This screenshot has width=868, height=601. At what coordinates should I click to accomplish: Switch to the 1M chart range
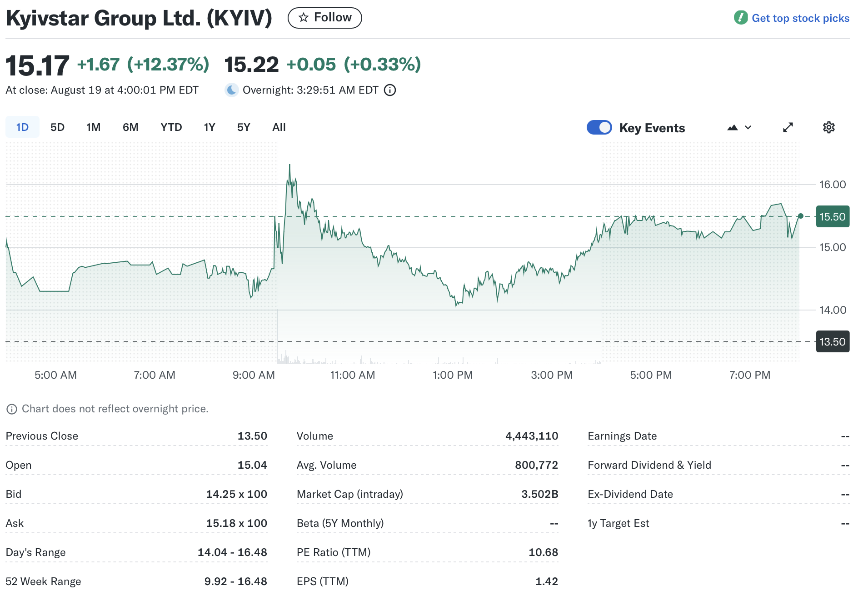[x=93, y=127]
